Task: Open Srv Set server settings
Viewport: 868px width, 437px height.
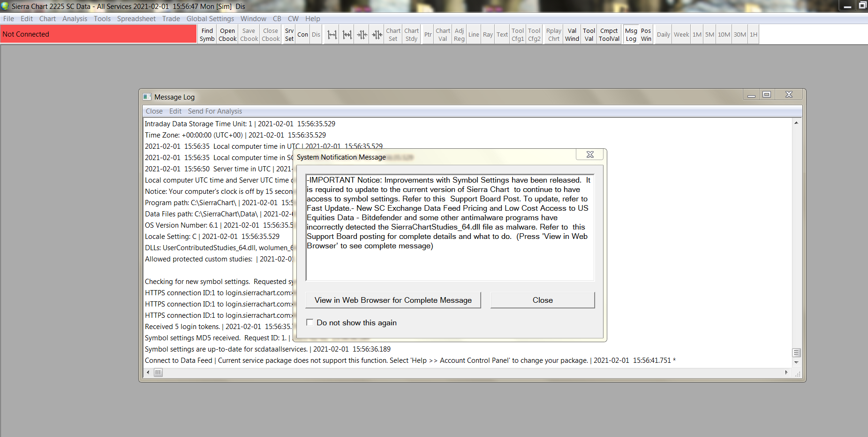Action: 289,35
